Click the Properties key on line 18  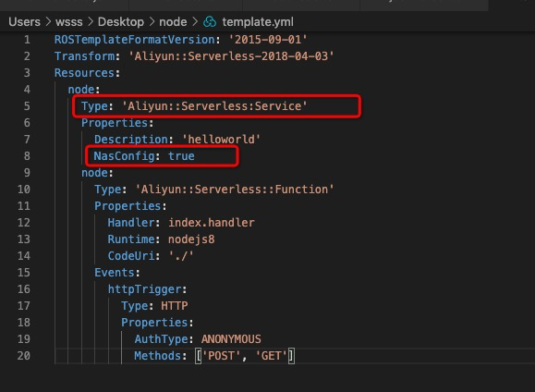click(x=154, y=323)
